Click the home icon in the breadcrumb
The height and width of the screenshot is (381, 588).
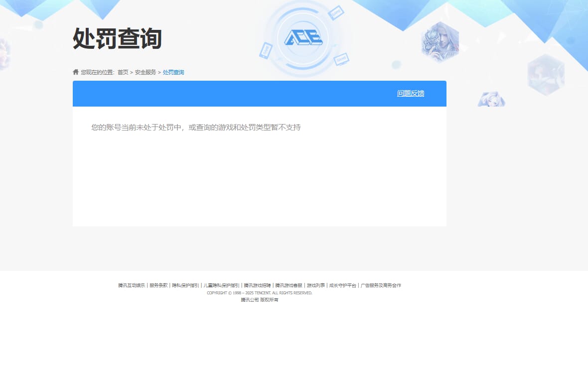[75, 72]
